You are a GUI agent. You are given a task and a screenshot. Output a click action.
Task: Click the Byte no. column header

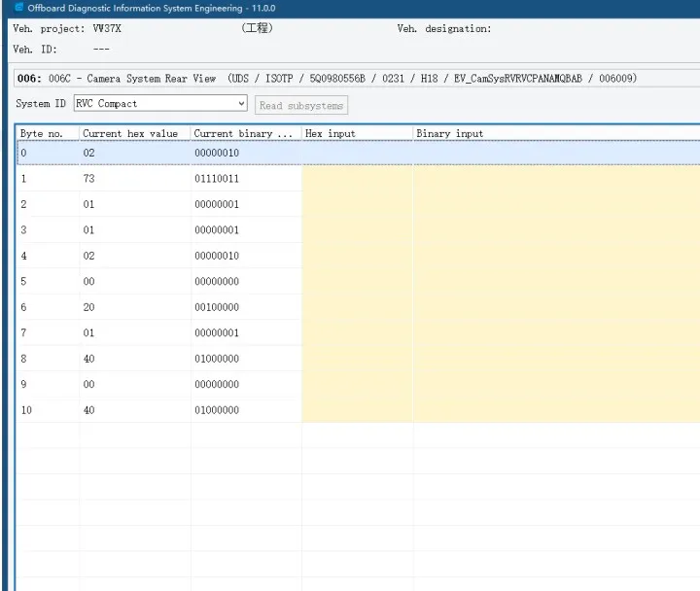point(48,133)
